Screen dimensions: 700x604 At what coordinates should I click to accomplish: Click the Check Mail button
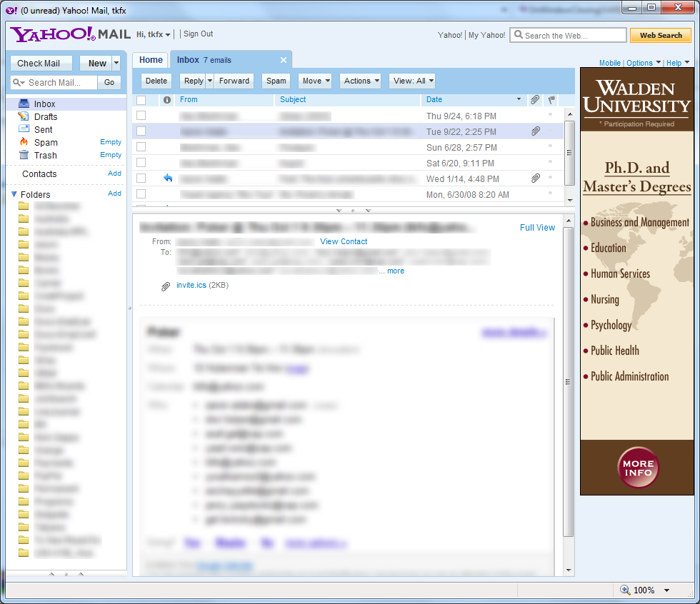(x=41, y=64)
